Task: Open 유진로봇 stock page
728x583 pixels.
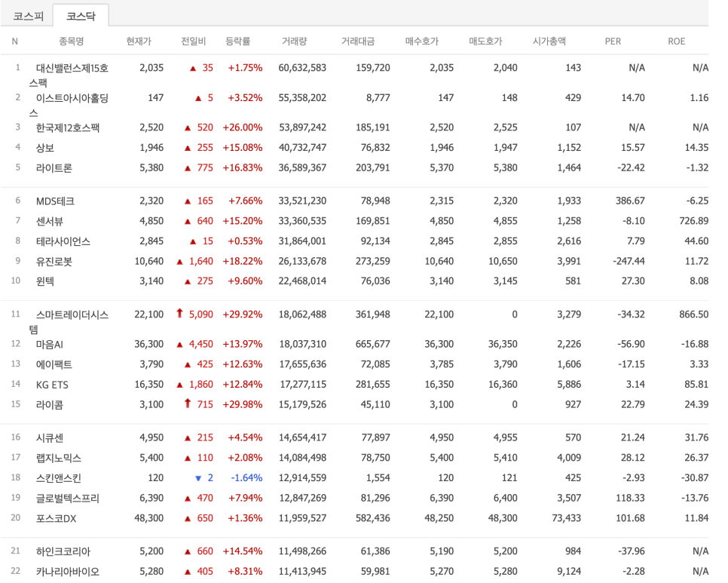Action: click(54, 261)
